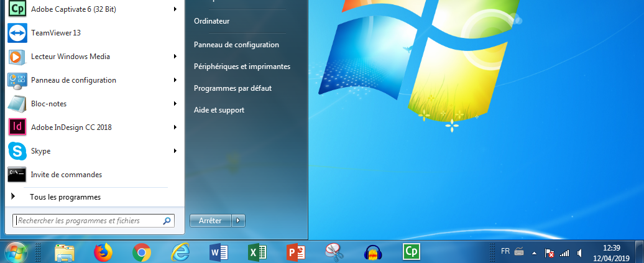Open Audacity from the taskbar
This screenshot has width=644, height=263.
[x=373, y=252]
